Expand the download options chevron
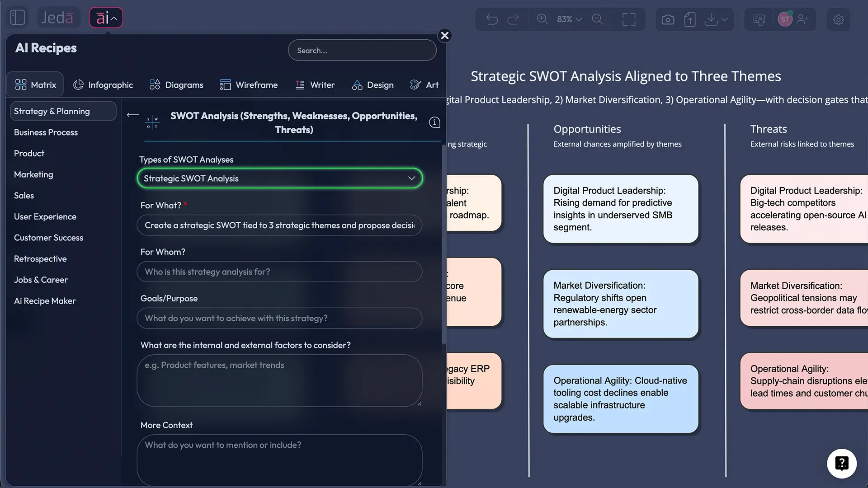This screenshot has width=868, height=488. click(x=725, y=19)
